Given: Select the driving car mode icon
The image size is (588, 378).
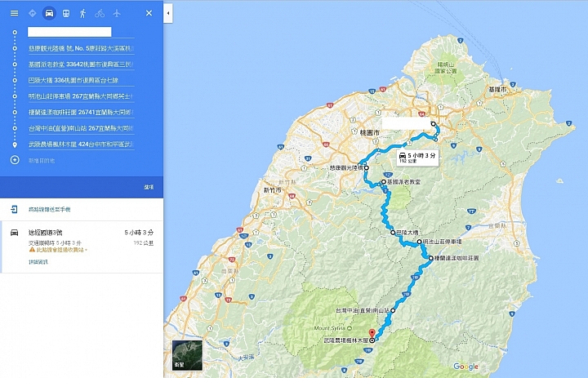Looking at the screenshot, I should tap(49, 13).
